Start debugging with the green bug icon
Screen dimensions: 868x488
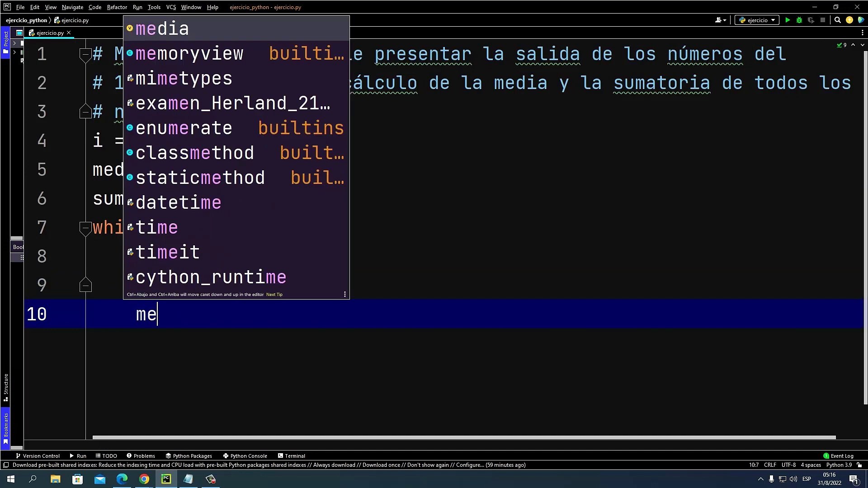pos(799,20)
